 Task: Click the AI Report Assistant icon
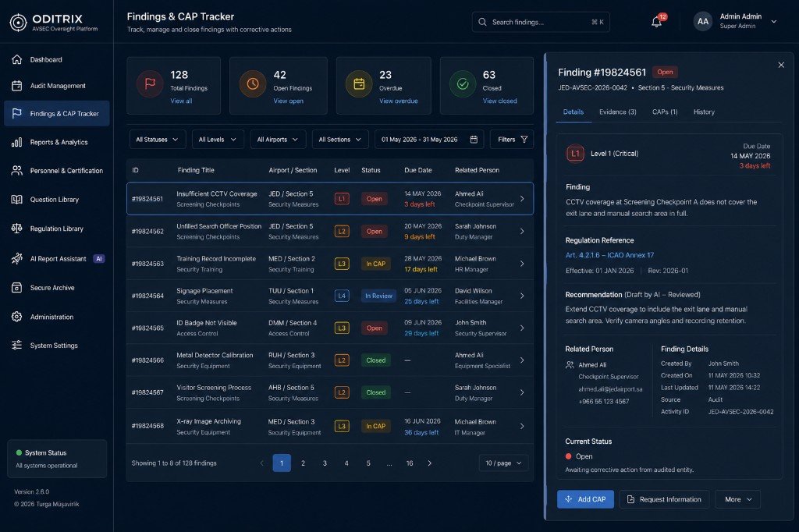point(17,259)
